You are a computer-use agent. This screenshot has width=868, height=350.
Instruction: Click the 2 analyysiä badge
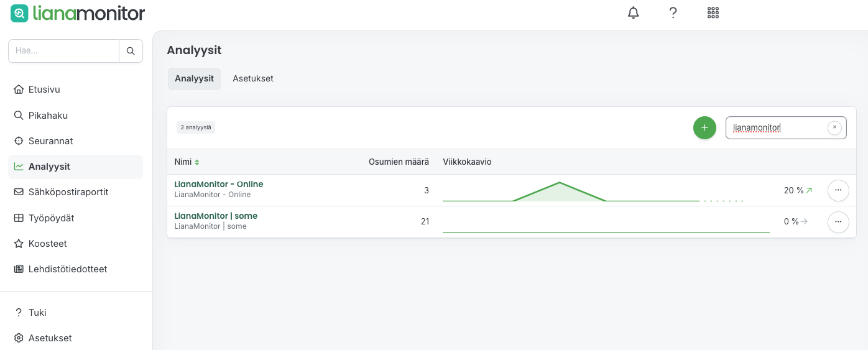coord(196,127)
